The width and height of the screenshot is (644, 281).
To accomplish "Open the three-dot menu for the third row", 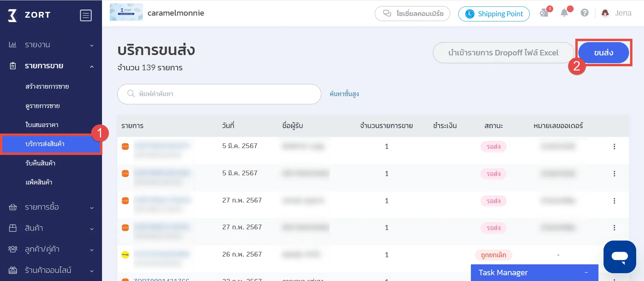I will [614, 201].
